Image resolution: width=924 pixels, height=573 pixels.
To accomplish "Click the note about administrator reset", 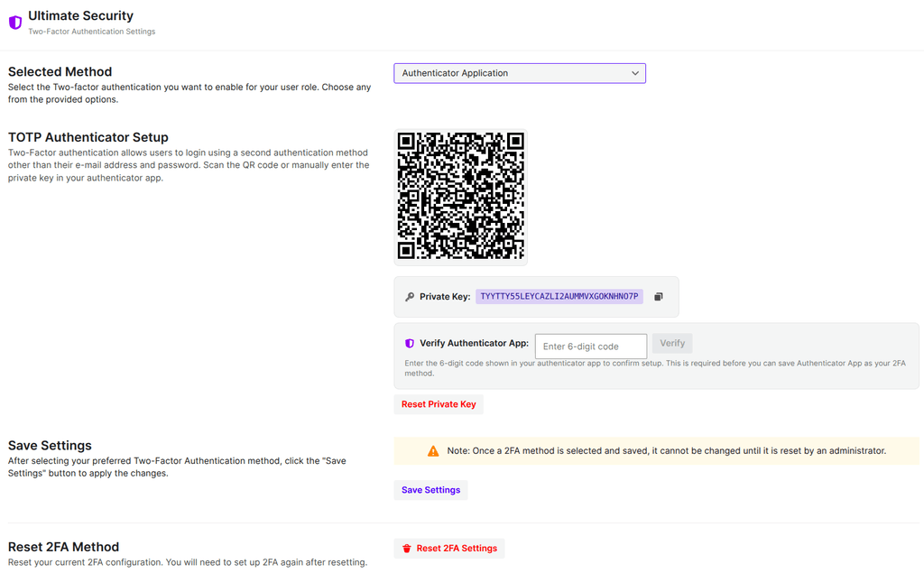I will [667, 451].
